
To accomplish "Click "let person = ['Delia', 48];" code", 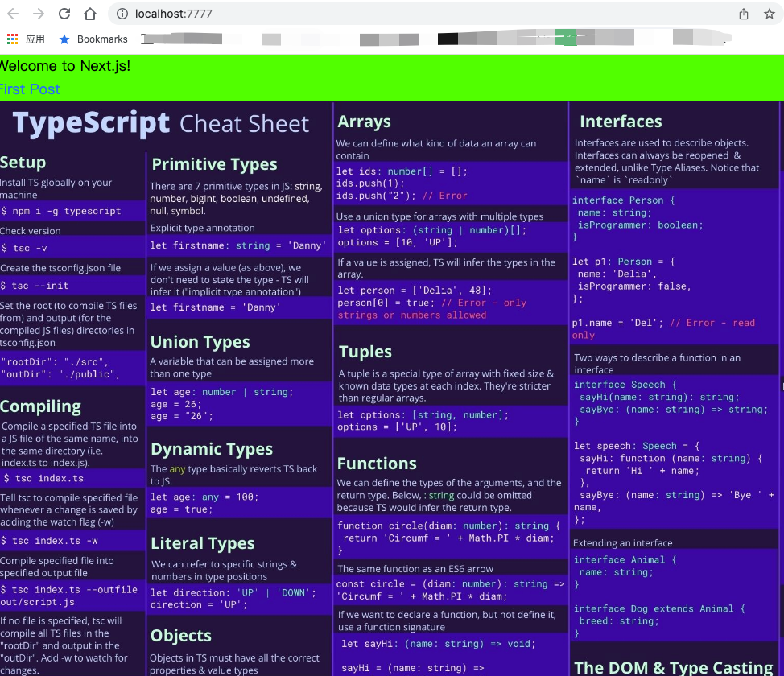I will pos(415,291).
